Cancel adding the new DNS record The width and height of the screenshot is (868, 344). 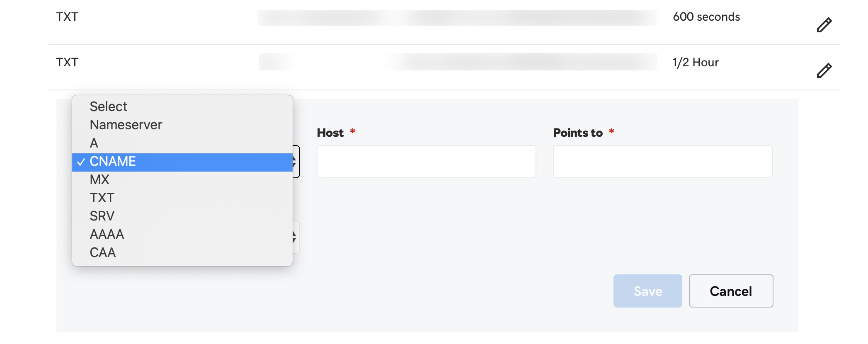point(730,291)
